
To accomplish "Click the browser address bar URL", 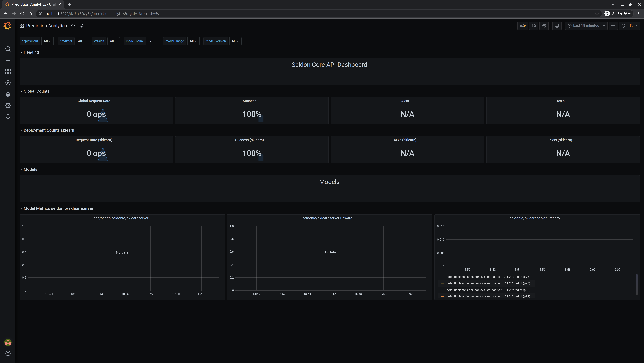I will point(102,14).
